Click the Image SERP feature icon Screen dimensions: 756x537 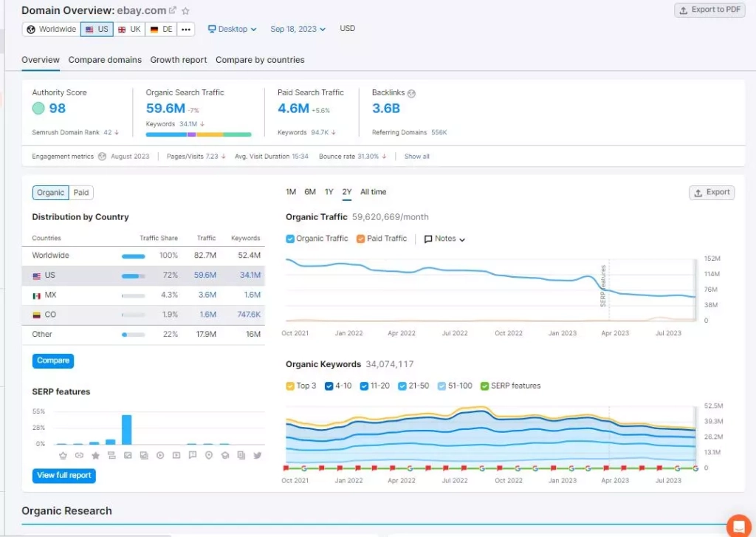point(128,455)
